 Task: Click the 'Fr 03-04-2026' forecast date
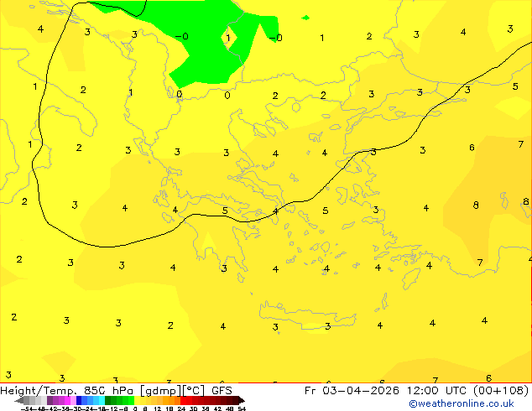point(352,391)
